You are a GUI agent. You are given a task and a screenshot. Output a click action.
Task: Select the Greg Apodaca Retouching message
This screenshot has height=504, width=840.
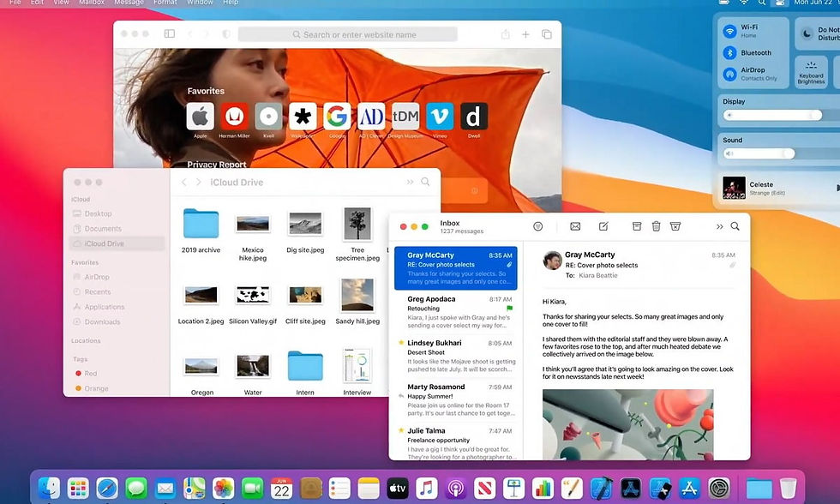[456, 312]
